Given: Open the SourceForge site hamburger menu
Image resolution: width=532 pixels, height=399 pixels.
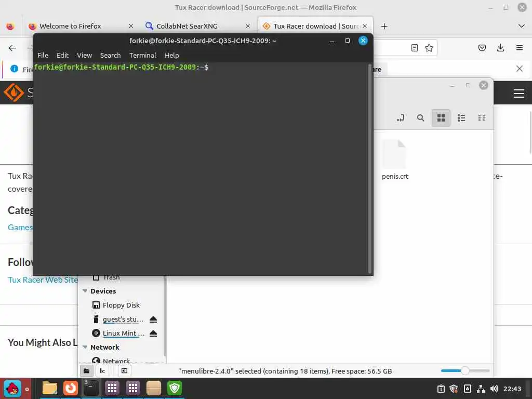Looking at the screenshot, I should [x=519, y=94].
